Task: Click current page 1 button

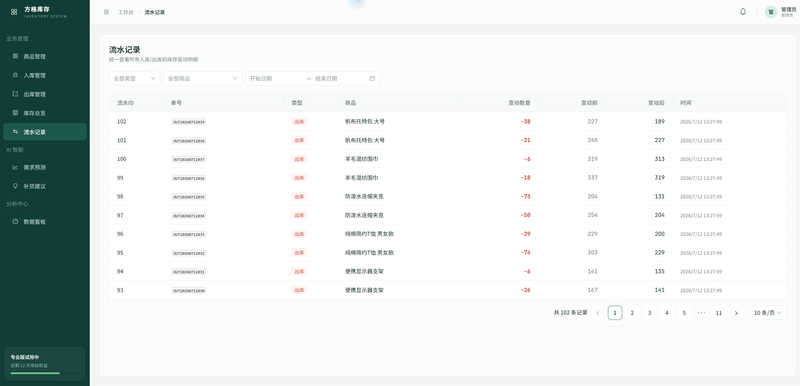Action: (x=615, y=313)
